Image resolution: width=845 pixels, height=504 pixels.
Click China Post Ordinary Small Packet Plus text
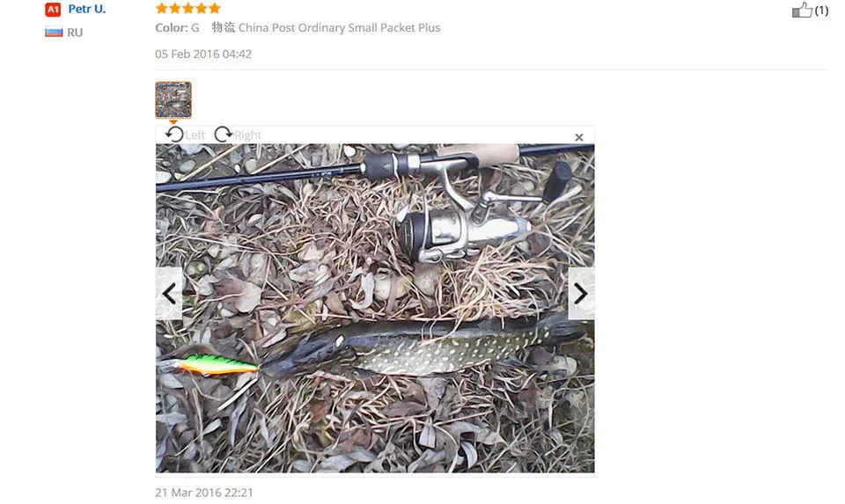coord(340,27)
